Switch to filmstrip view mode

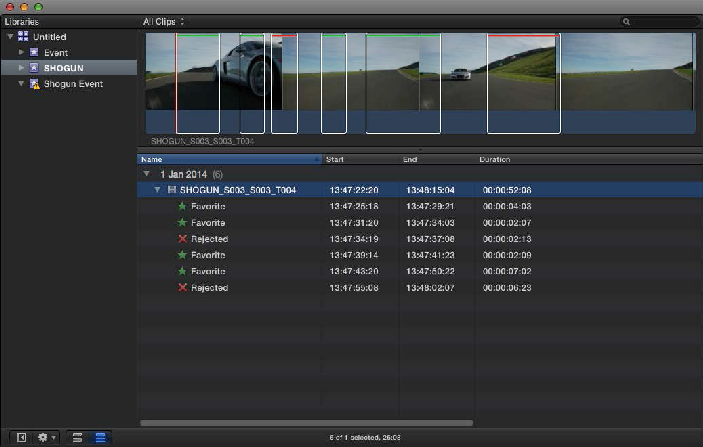(x=77, y=437)
